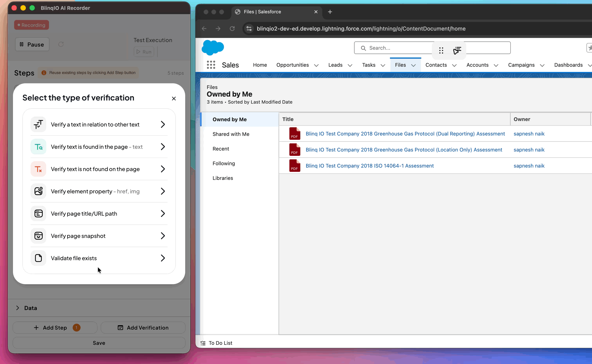Open the Opportunities tab dropdown arrow

pos(316,65)
